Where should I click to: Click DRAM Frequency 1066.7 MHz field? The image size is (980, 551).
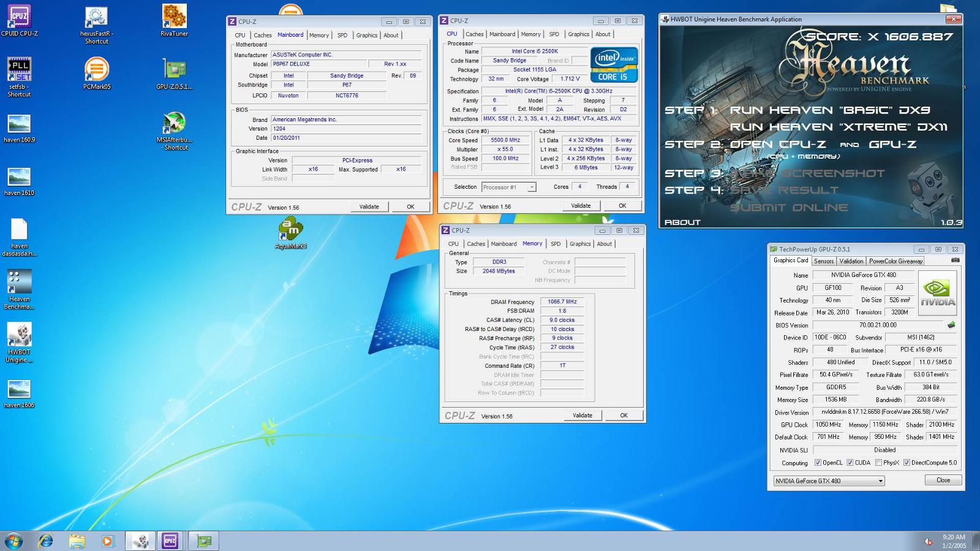point(562,302)
